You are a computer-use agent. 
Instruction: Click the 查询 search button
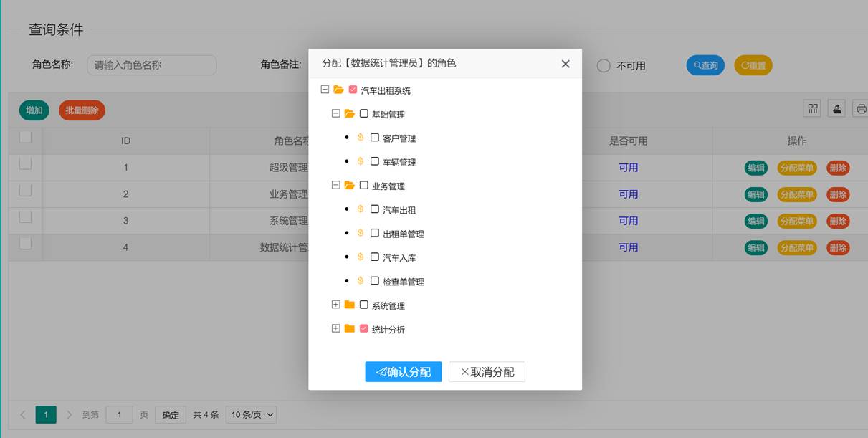tap(705, 65)
